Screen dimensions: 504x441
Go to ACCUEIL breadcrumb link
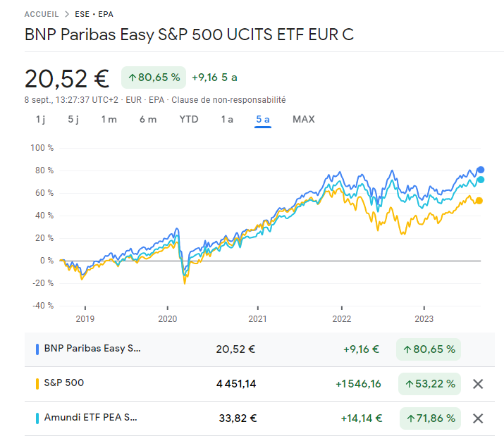click(x=41, y=14)
